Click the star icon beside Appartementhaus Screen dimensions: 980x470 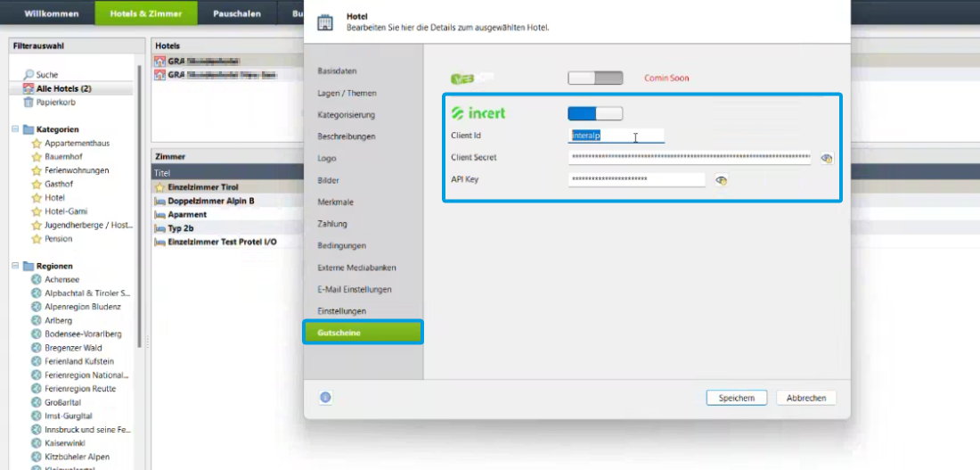[x=37, y=144]
